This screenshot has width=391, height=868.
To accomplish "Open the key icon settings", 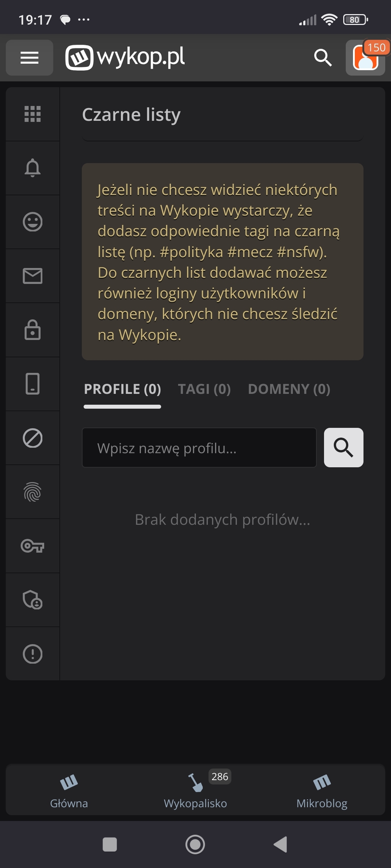I will point(33,546).
